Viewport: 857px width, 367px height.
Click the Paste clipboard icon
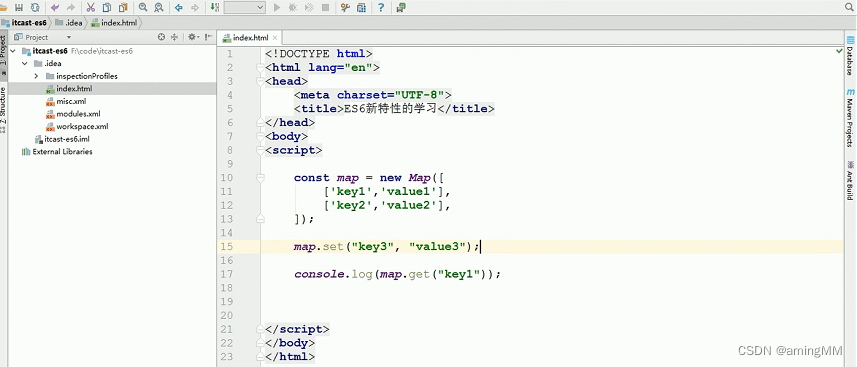[x=122, y=8]
